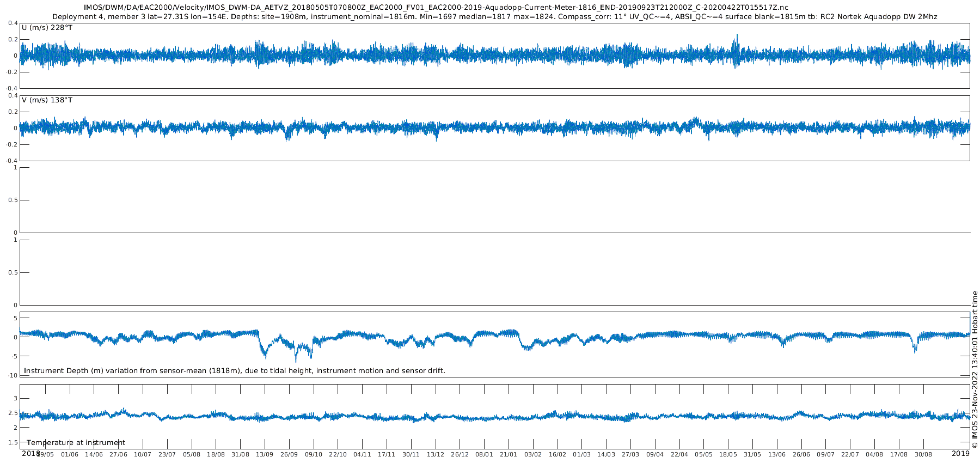
Task: Click the '05/05' date tick label
Action: pyautogui.click(x=704, y=454)
